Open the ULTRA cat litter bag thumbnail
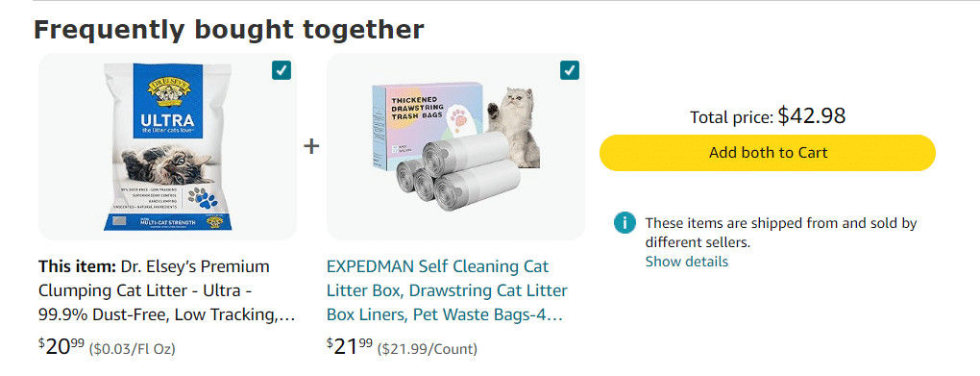980x376 pixels. click(167, 146)
